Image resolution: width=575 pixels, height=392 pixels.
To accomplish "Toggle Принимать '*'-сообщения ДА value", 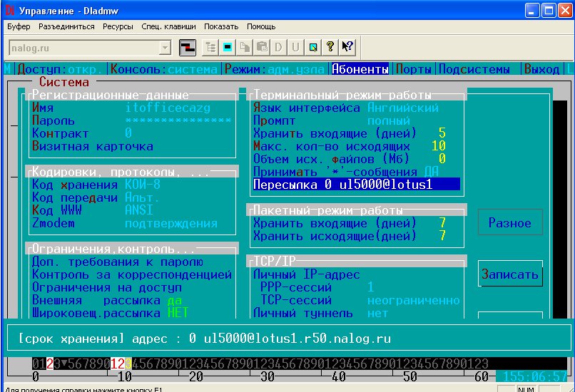I will (x=431, y=172).
